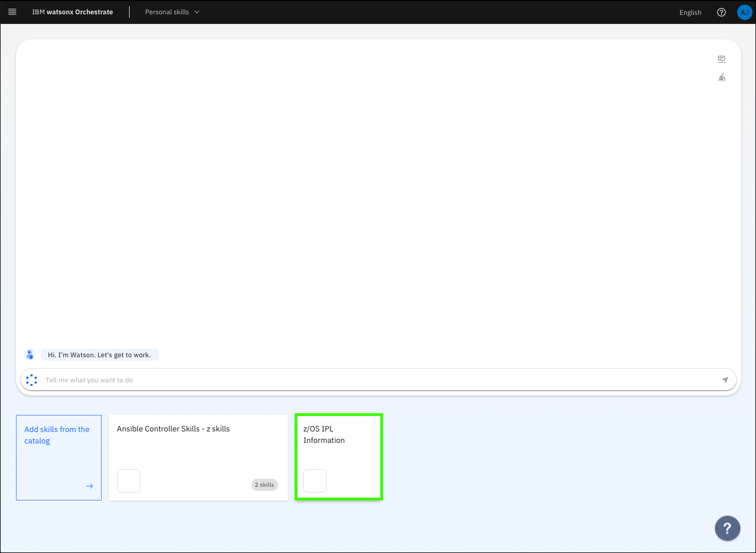Viewport: 756px width, 553px height.
Task: Click the IBM watsonx Orchestrate title
Action: [73, 12]
